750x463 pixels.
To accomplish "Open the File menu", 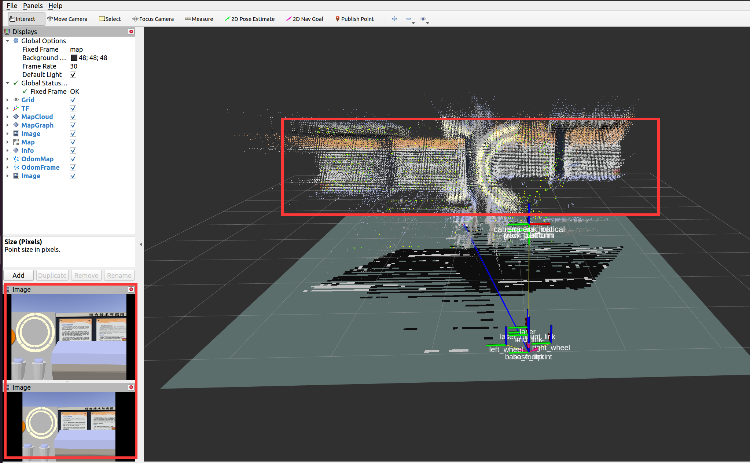I will pos(11,6).
